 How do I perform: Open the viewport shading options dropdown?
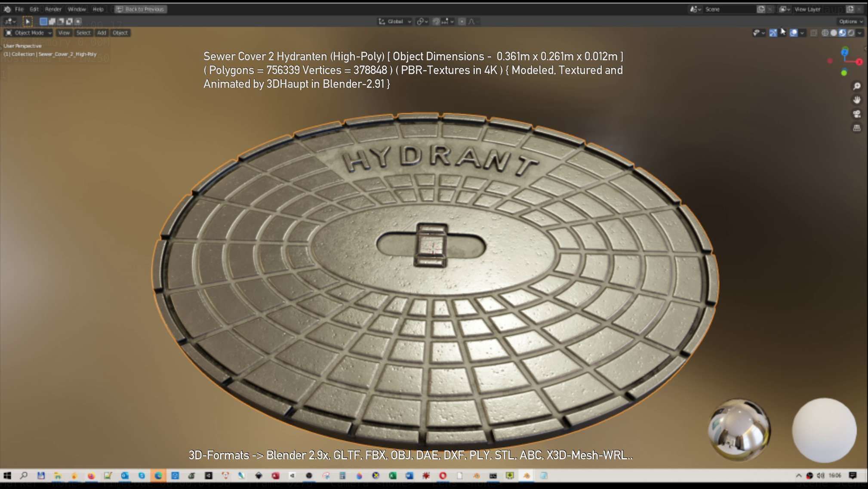[860, 33]
